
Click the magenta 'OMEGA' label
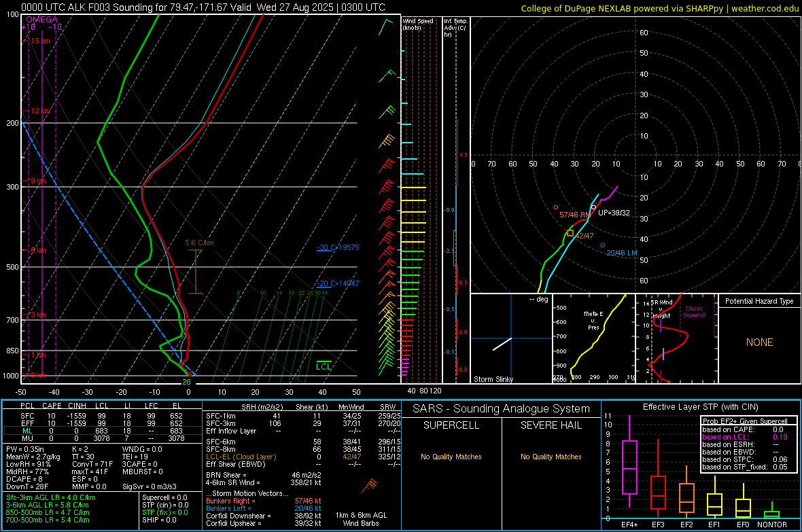[x=41, y=20]
